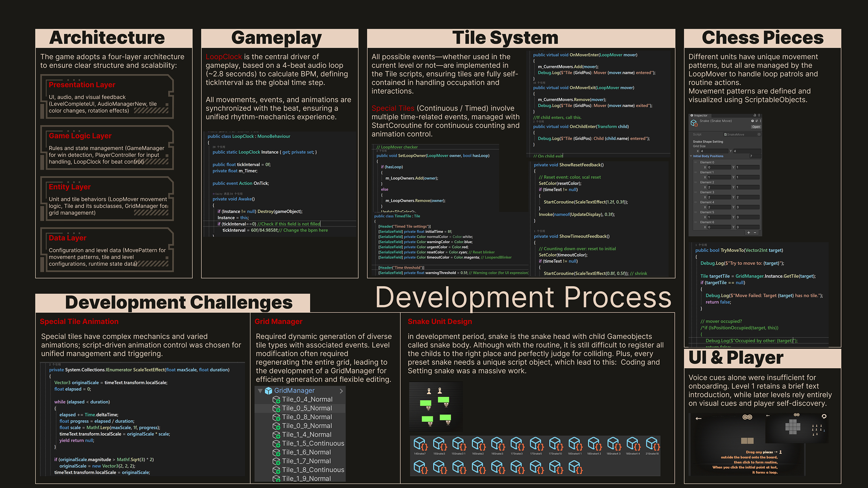Open the Snake component help icon
868x488 pixels.
tap(753, 121)
